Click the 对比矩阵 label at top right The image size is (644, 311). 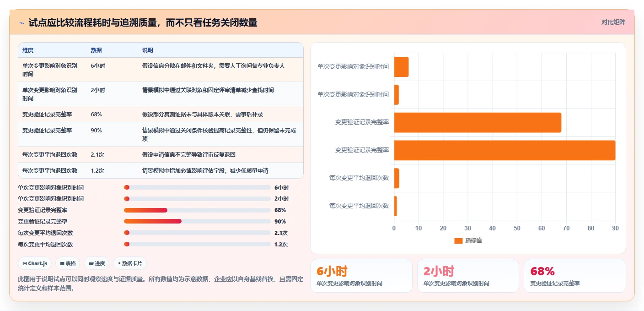coord(613,22)
